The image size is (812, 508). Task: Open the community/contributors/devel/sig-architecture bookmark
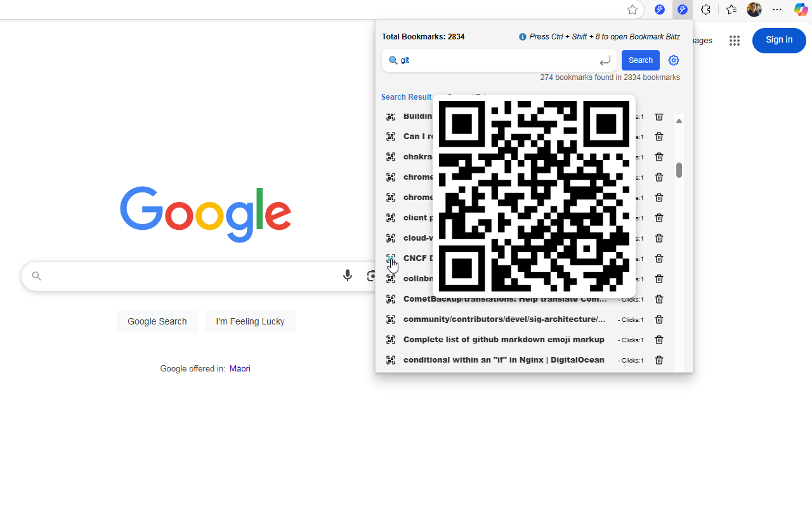pos(504,319)
